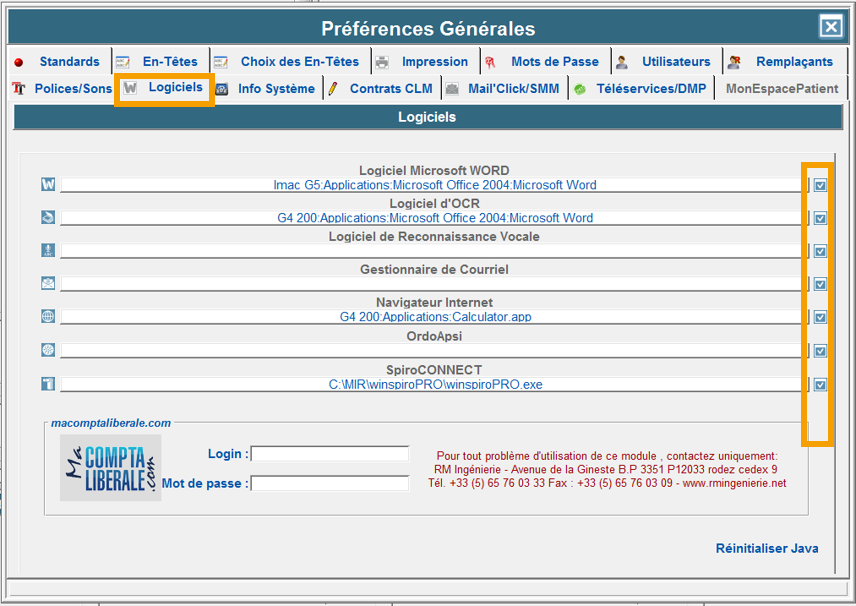Toggle the checkbox for Logiciel Microsoft WORD
The image size is (856, 606).
click(x=820, y=185)
